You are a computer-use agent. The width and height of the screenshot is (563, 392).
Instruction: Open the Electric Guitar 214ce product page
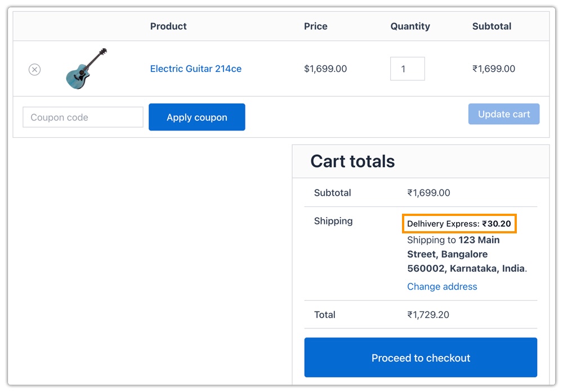(x=195, y=69)
